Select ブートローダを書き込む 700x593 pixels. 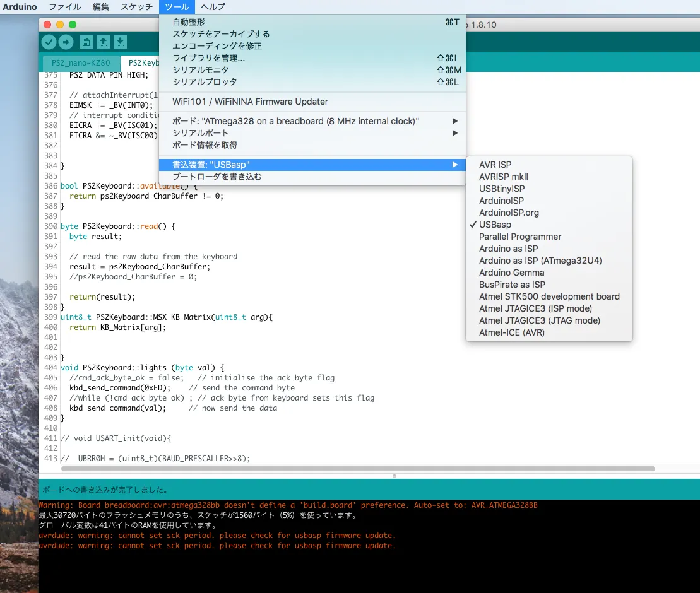312,177
